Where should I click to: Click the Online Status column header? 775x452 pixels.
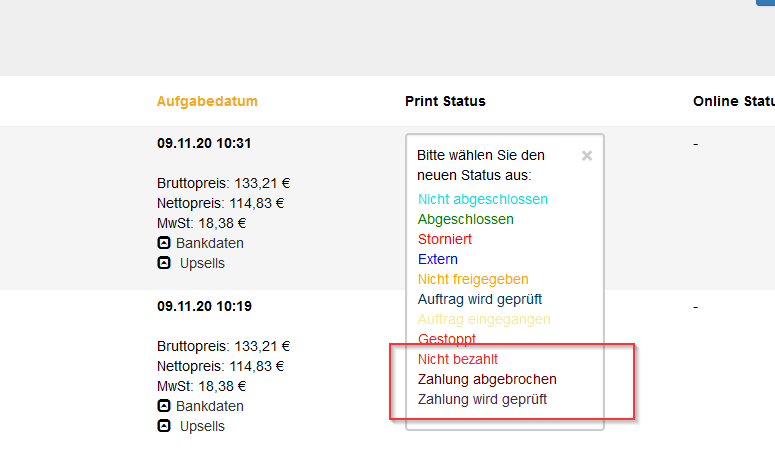(x=733, y=101)
